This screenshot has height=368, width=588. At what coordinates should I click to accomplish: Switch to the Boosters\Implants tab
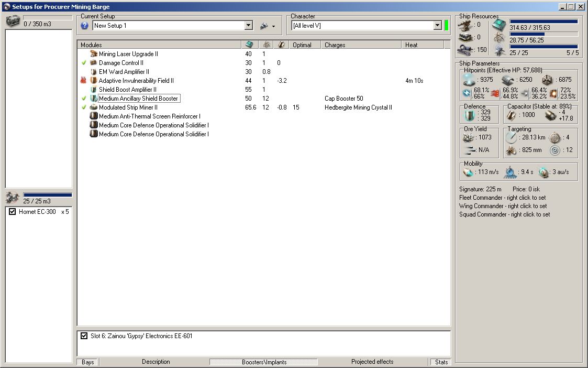point(264,362)
